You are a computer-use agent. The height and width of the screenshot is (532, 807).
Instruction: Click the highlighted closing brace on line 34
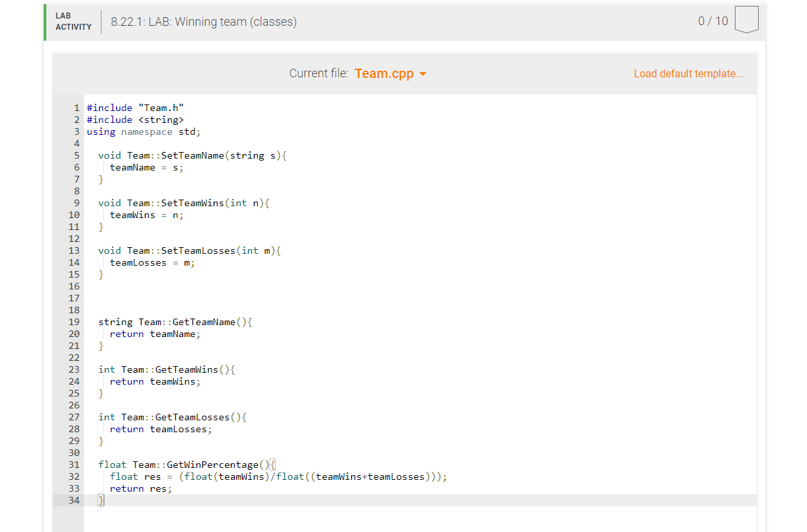tap(101, 500)
